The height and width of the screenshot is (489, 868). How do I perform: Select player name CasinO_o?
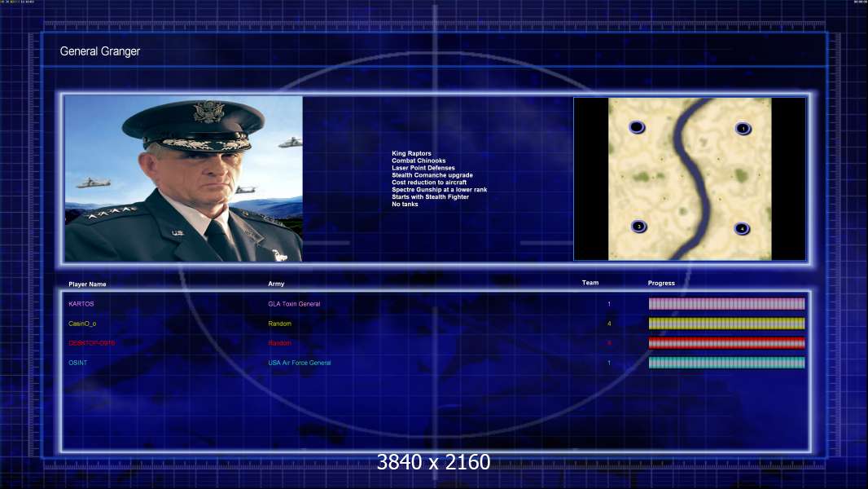pyautogui.click(x=82, y=324)
